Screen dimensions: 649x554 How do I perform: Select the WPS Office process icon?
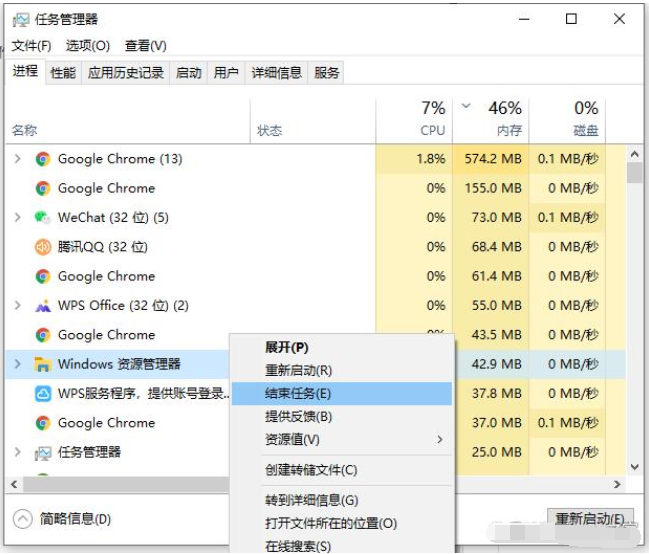coord(43,306)
